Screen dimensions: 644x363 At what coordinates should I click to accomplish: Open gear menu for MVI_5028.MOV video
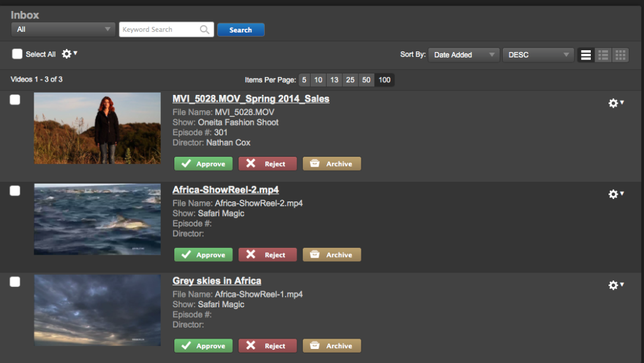pyautogui.click(x=616, y=103)
